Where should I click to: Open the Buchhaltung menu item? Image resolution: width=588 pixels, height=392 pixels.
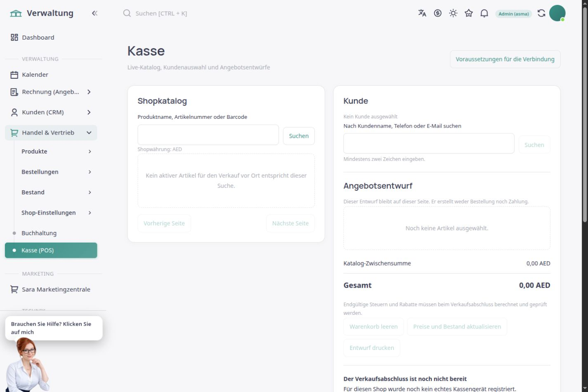pyautogui.click(x=51, y=233)
